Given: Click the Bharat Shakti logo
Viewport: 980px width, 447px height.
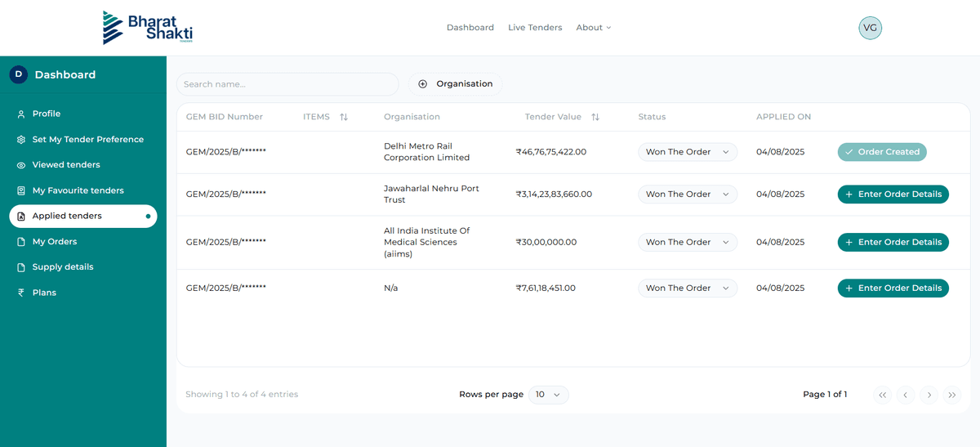Looking at the screenshot, I should [x=148, y=28].
